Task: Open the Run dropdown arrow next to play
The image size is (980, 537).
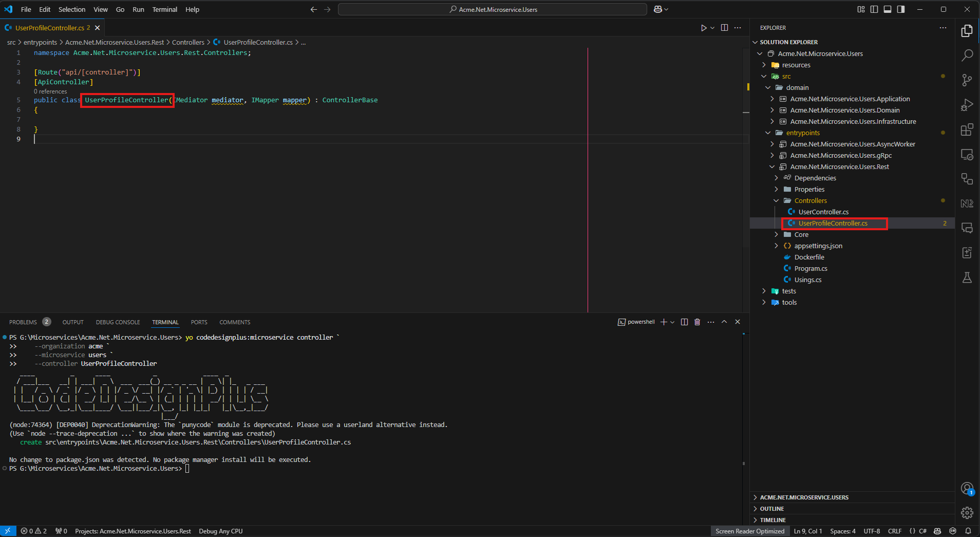Action: [x=712, y=28]
